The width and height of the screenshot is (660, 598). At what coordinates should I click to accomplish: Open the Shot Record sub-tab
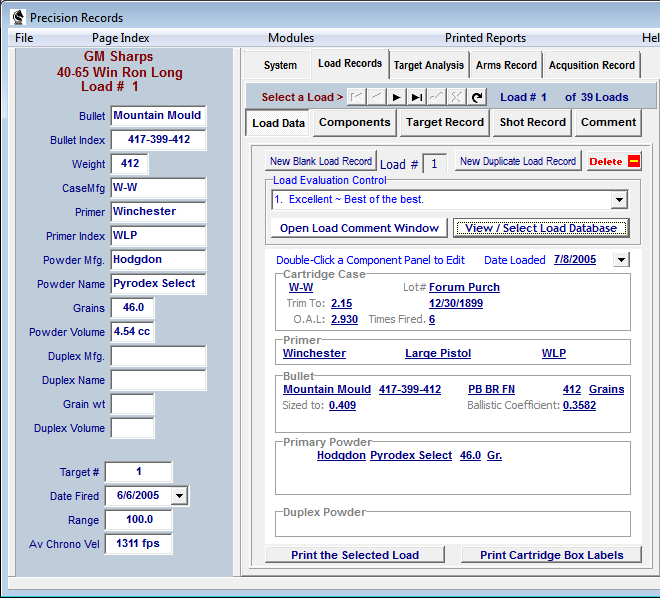[x=532, y=122]
